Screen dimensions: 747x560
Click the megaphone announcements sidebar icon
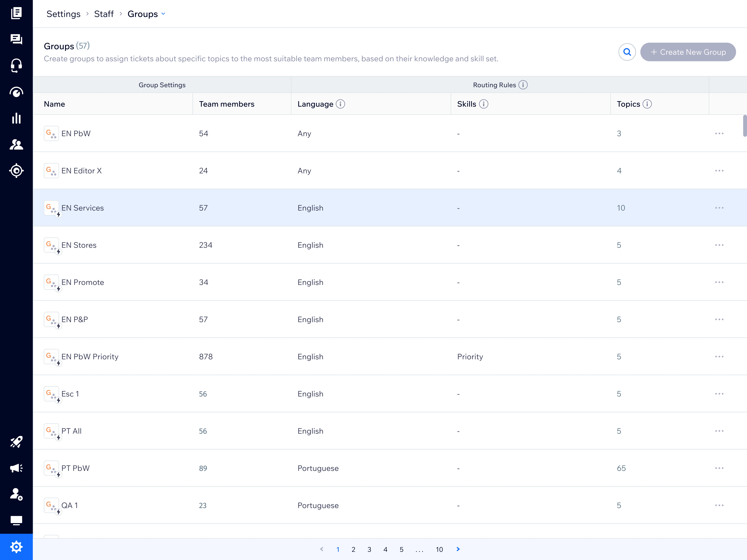(x=16, y=468)
